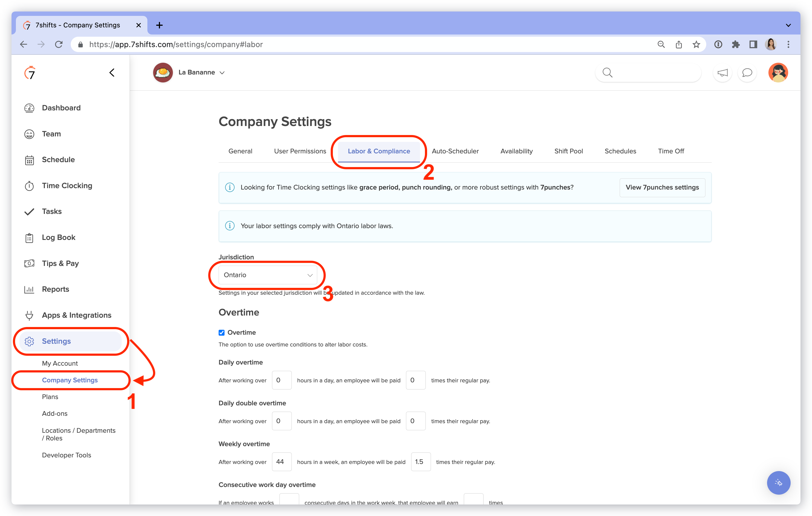The image size is (812, 516).
Task: Click weekly overtime hours field showing 44
Action: [282, 462]
